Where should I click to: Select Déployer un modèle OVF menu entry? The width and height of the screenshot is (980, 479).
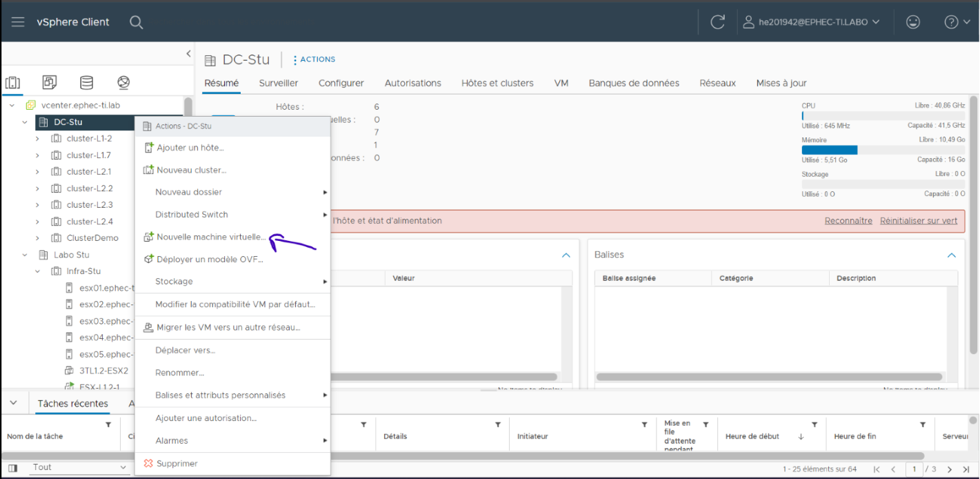pos(232,259)
